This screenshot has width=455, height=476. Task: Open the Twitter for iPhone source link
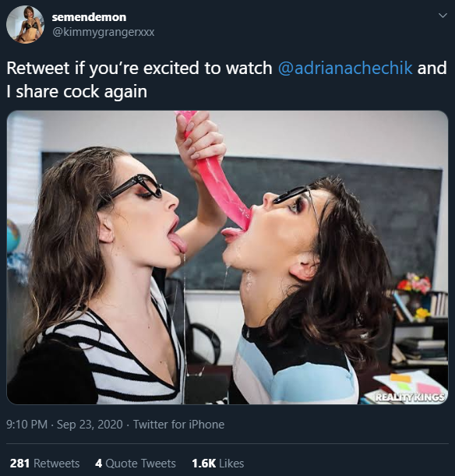pyautogui.click(x=178, y=425)
